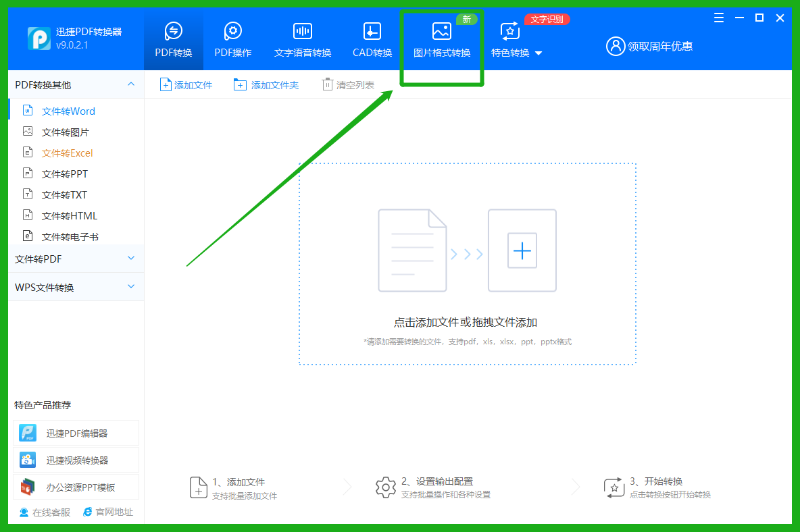Click 在线客服 link
The image size is (800, 532).
45,512
